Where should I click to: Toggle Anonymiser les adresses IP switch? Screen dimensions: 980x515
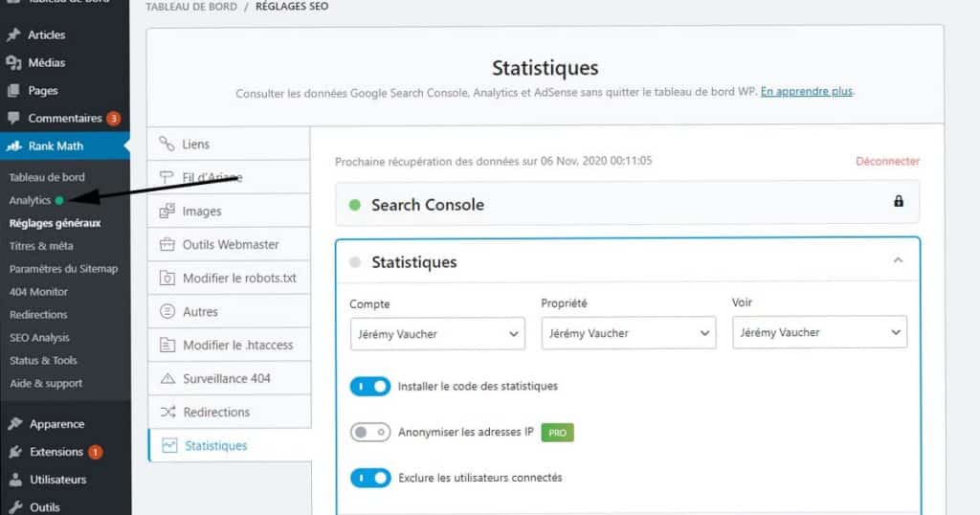click(x=370, y=432)
